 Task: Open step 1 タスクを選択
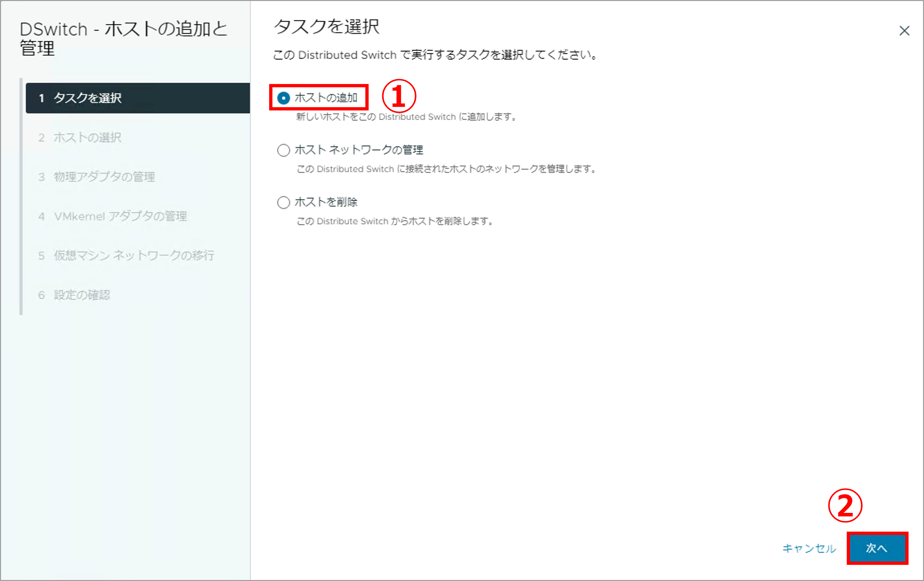pyautogui.click(x=137, y=98)
